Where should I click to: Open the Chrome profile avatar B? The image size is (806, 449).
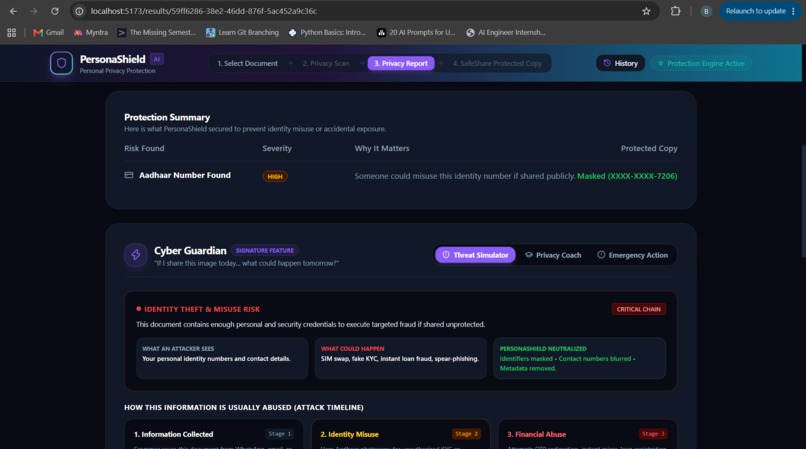706,11
